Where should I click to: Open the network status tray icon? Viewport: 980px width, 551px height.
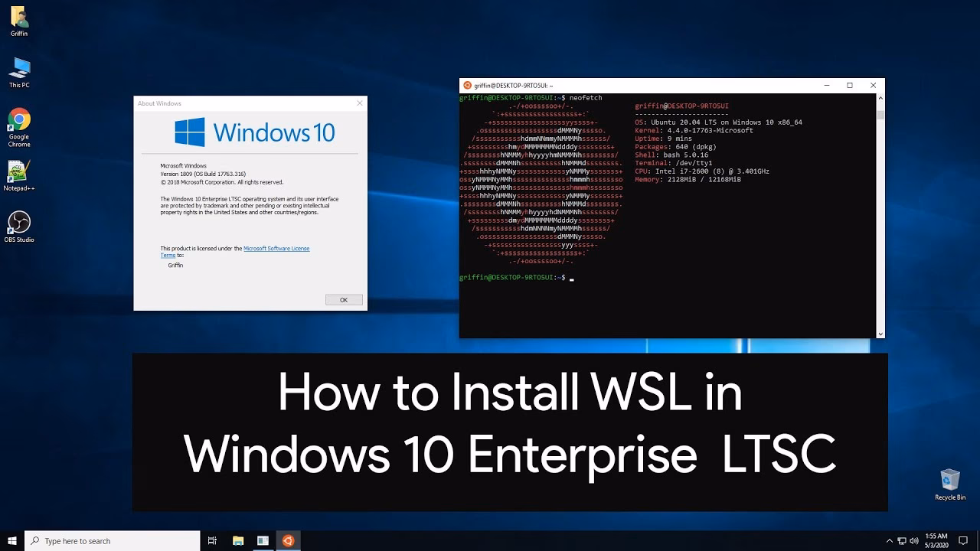[x=902, y=541]
